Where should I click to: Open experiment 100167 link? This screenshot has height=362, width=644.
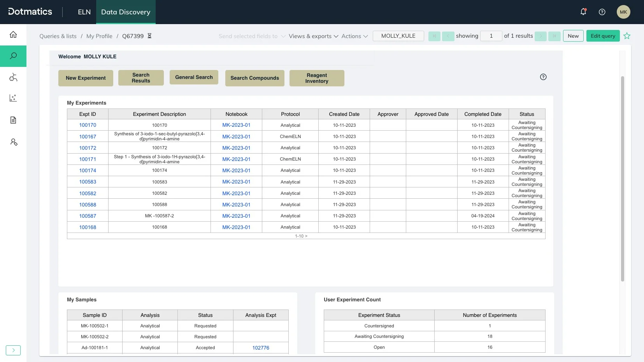88,137
